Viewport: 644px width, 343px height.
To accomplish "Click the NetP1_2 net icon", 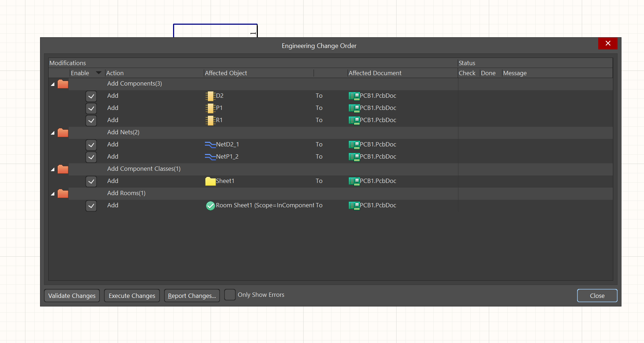I will coord(210,157).
